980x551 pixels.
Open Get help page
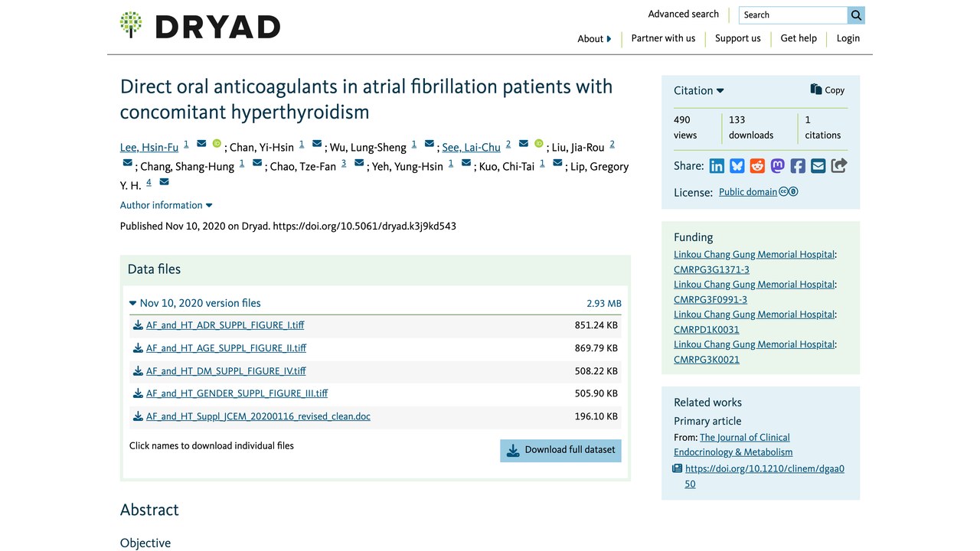(x=799, y=38)
